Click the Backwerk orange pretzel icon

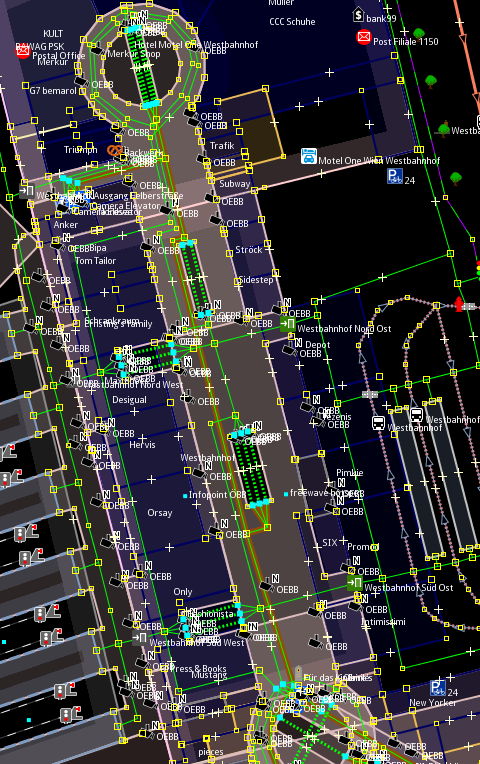point(115,151)
